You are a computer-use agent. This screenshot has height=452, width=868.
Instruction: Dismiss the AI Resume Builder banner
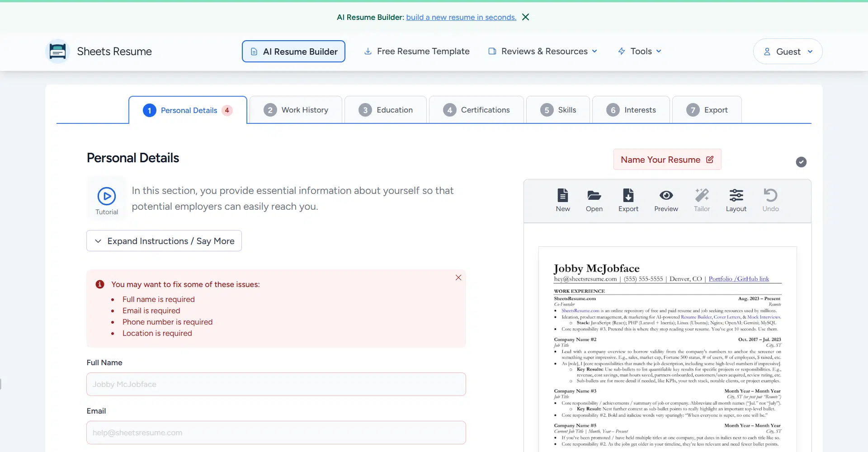[x=525, y=17]
